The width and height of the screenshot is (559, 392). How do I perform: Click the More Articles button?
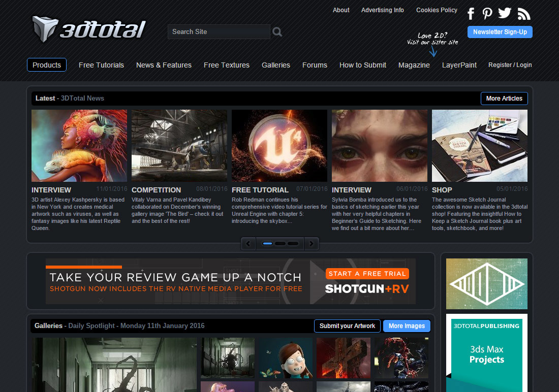pyautogui.click(x=504, y=99)
